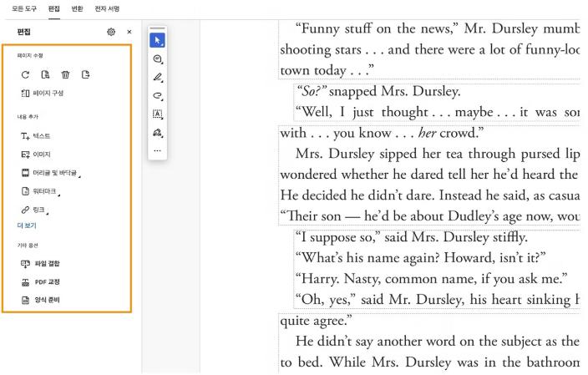Close the 편집 panel

pyautogui.click(x=129, y=32)
